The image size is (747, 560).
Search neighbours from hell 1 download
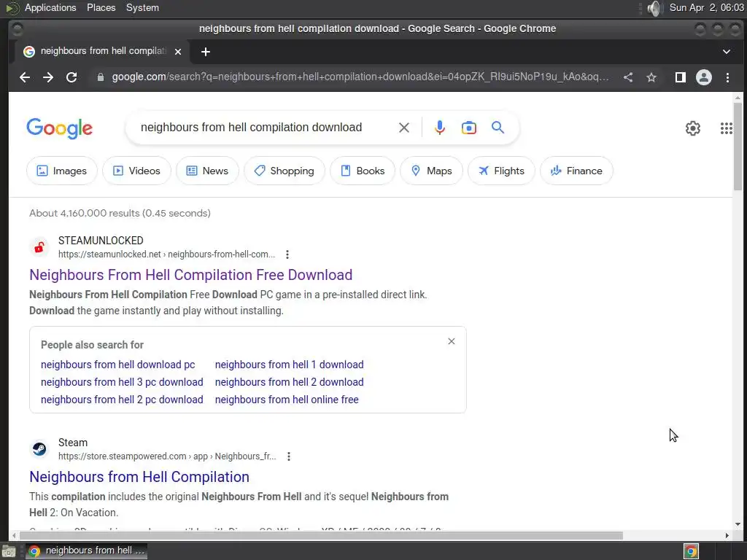click(x=289, y=365)
